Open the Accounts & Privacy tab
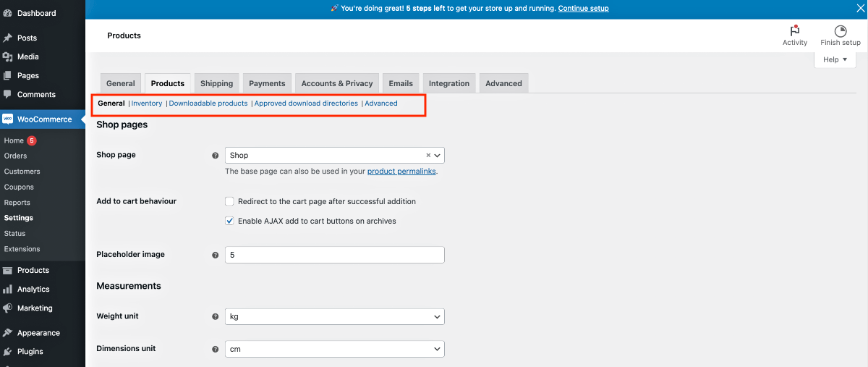The height and width of the screenshot is (367, 868). (x=337, y=83)
